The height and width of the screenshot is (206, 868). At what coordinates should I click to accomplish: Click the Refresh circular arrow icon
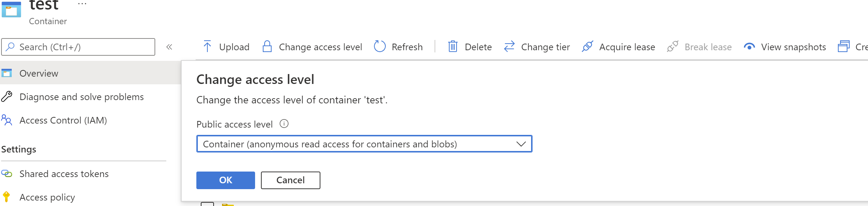(379, 47)
